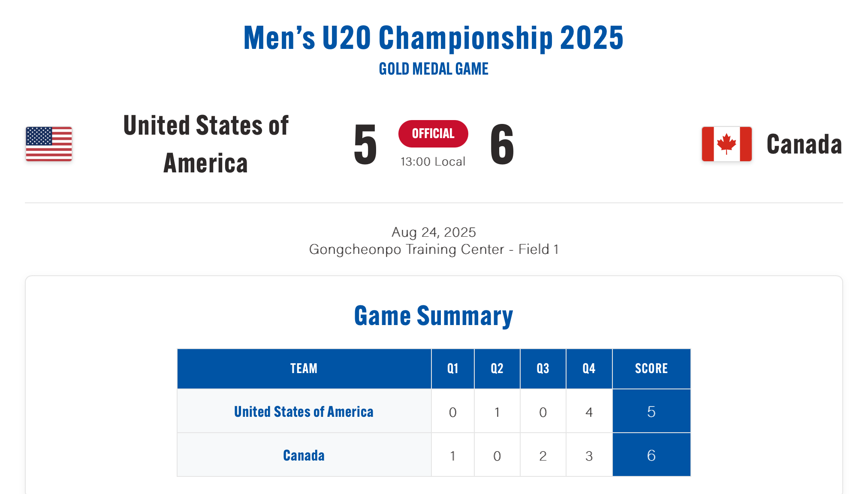Screen dimensions: 868x494
Task: Click the Q1 column header
Action: (453, 369)
